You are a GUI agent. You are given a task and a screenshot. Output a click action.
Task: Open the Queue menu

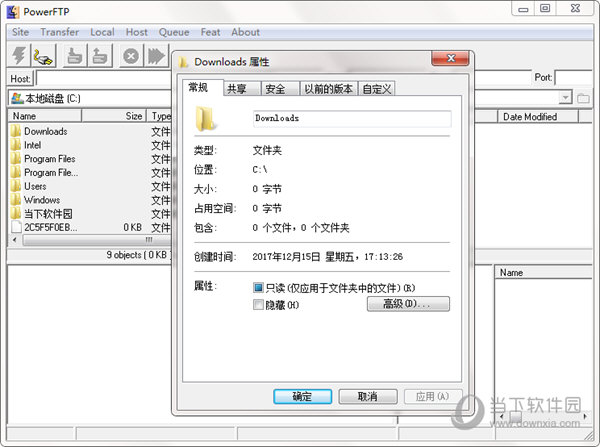tap(174, 32)
